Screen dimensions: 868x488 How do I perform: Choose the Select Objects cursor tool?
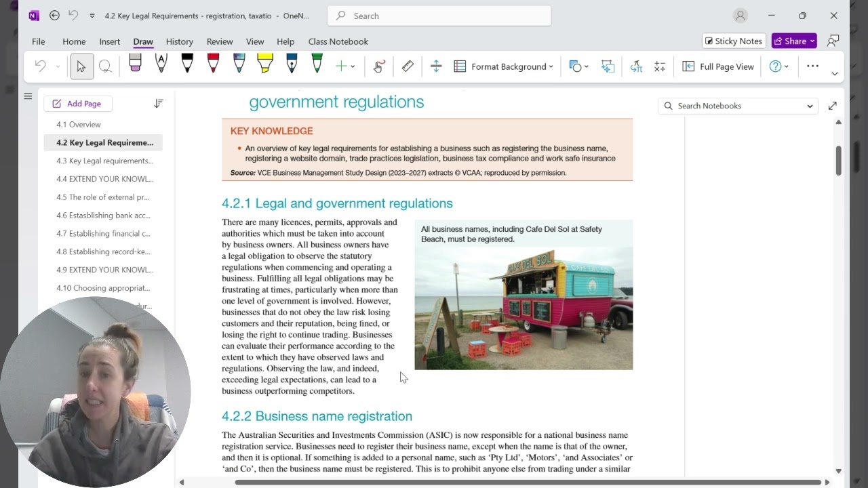[81, 66]
